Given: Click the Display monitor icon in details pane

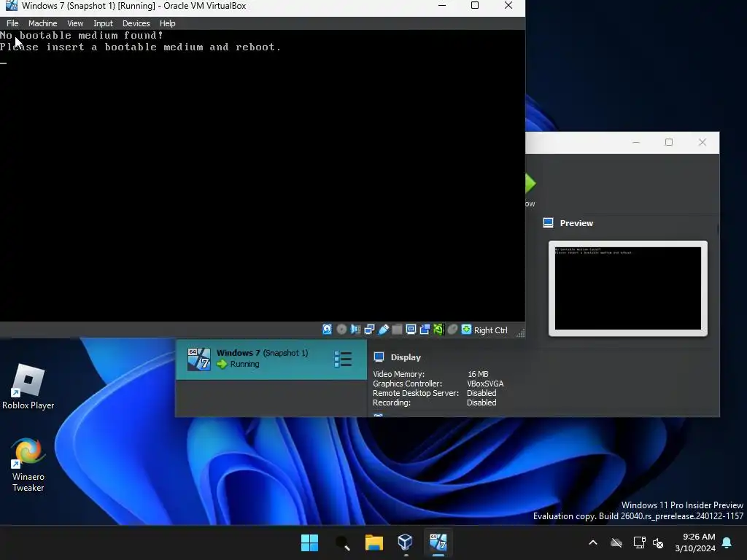Looking at the screenshot, I should (x=379, y=357).
